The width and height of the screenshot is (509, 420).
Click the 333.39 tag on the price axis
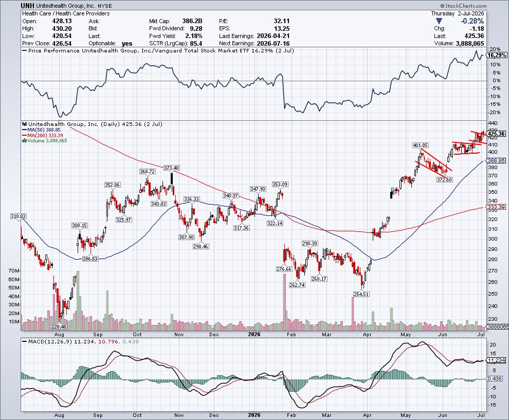496,207
